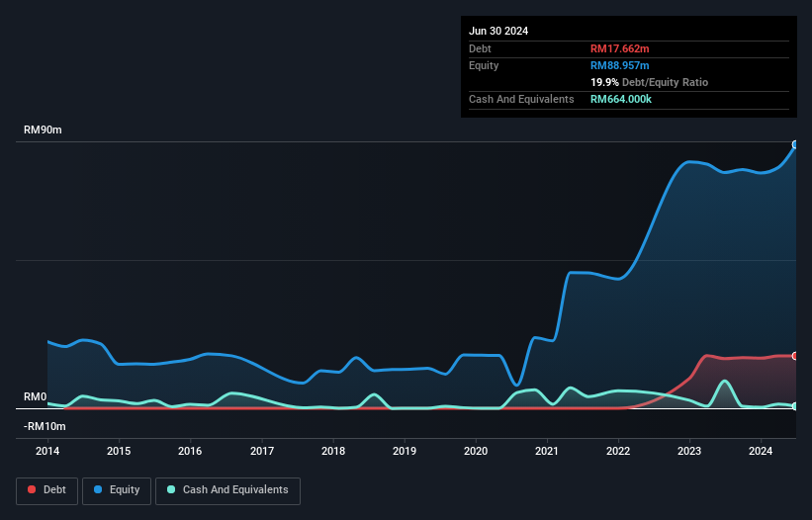Click the 2018 x-axis label
812x520 pixels.
pyautogui.click(x=333, y=451)
